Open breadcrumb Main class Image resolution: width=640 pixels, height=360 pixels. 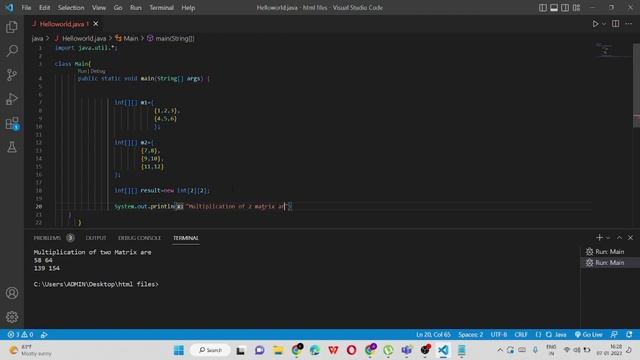127,38
